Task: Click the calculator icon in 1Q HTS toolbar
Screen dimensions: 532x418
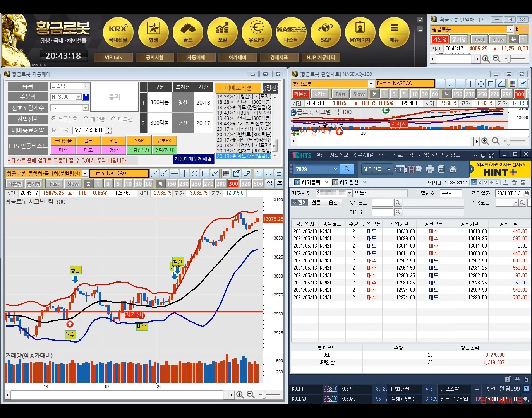Action: [441, 169]
